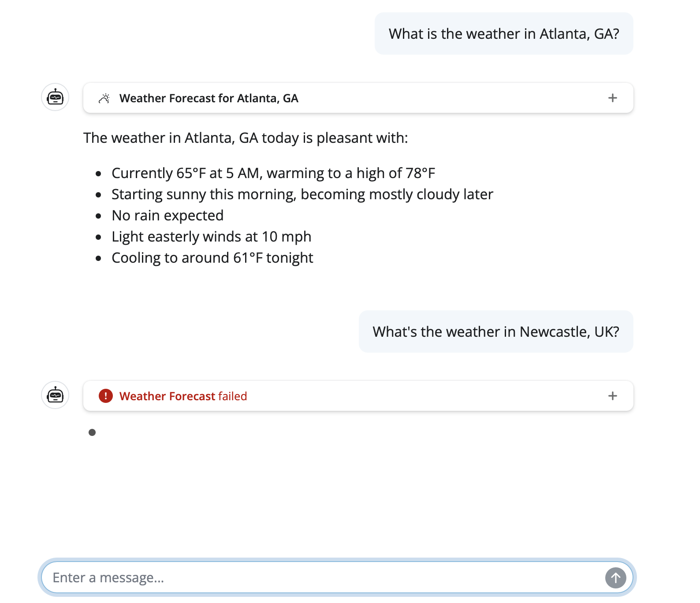Select the 'What's the weather in Newcastle, UK?' message
700x603 pixels.
tap(495, 332)
